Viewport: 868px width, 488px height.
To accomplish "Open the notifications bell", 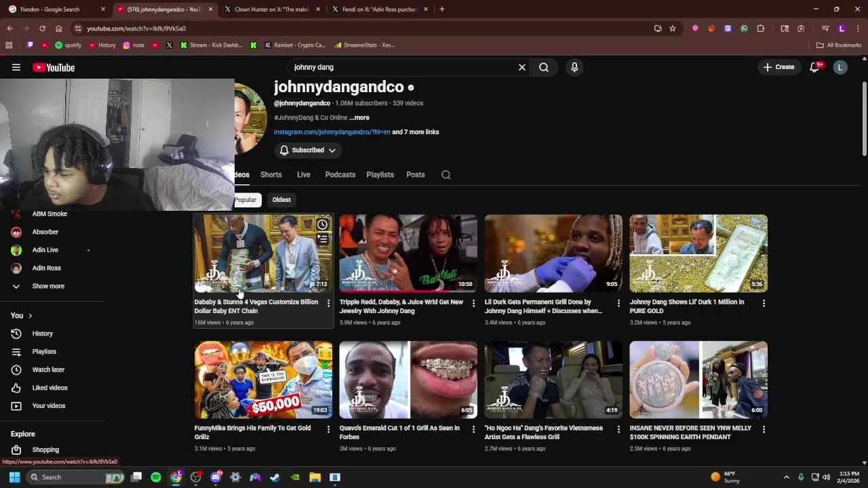I will coord(814,67).
